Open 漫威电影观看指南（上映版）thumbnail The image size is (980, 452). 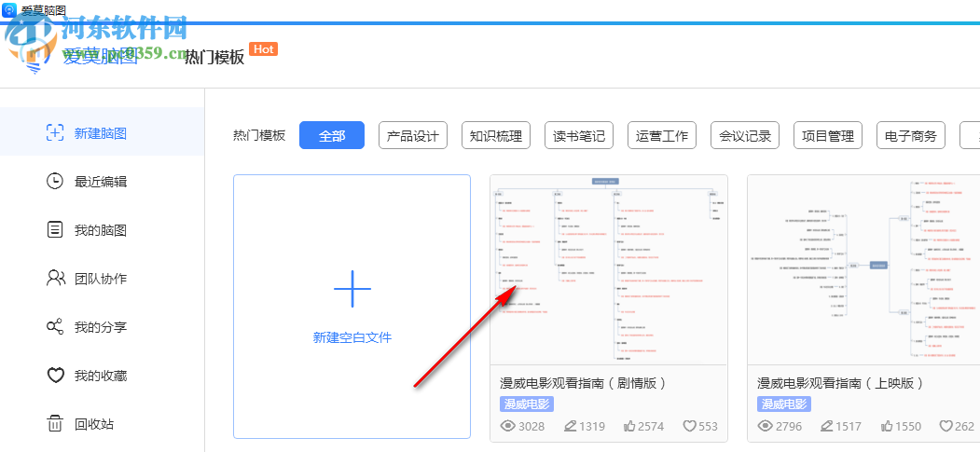[863, 269]
